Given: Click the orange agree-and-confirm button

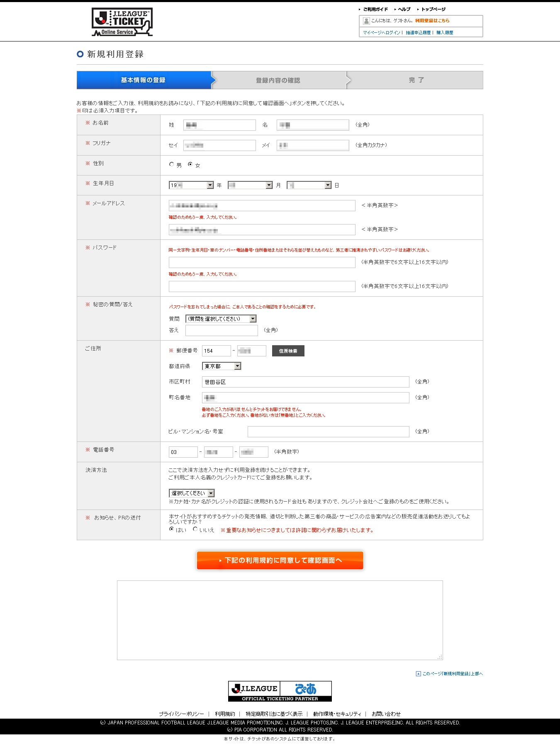Looking at the screenshot, I should (280, 560).
